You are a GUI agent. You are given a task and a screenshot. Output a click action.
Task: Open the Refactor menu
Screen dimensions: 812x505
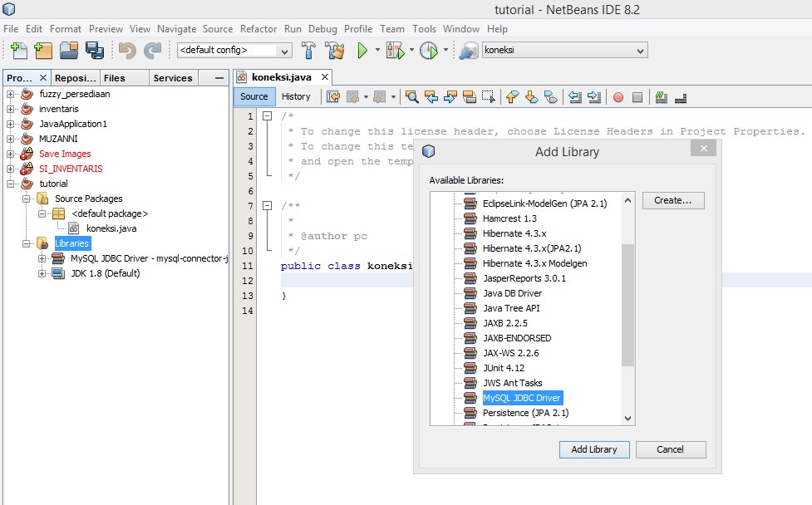click(258, 28)
